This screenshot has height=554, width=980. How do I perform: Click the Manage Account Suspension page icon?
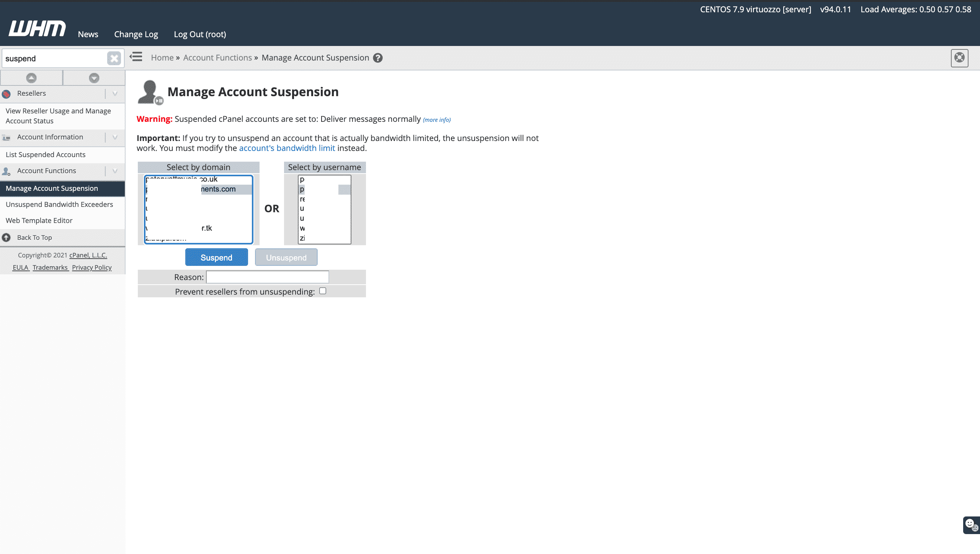(x=150, y=92)
